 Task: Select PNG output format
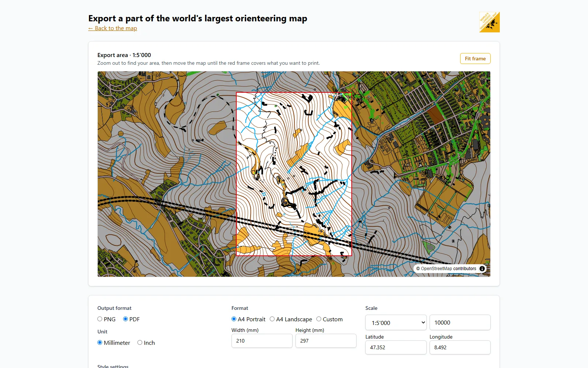(x=100, y=319)
